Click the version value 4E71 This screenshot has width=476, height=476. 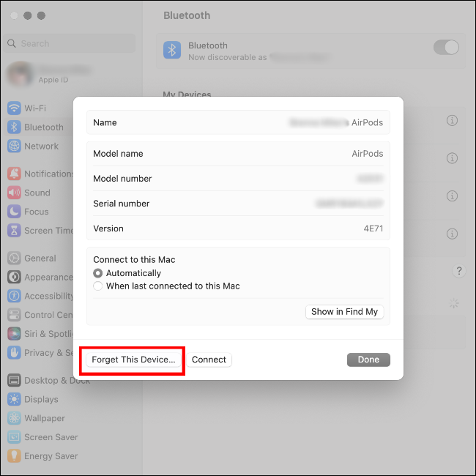[x=373, y=228]
